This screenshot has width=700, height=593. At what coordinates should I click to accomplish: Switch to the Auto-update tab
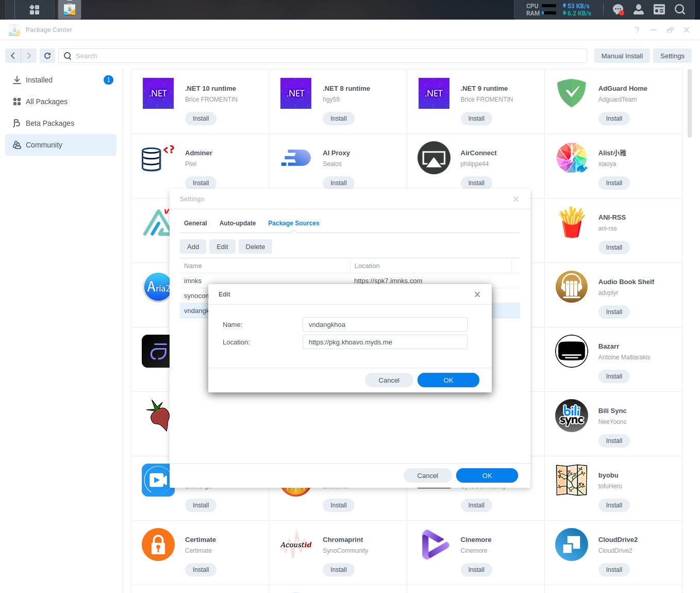coord(238,223)
